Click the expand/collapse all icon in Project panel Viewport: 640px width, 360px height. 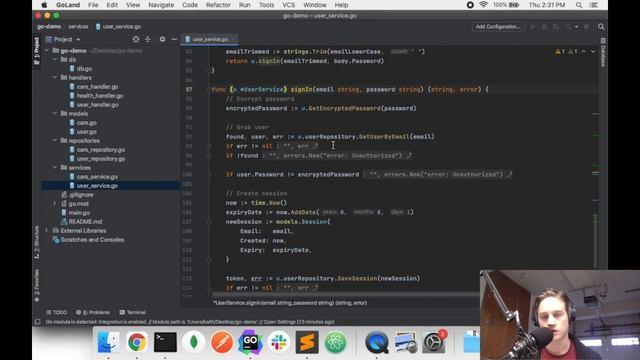(x=148, y=40)
